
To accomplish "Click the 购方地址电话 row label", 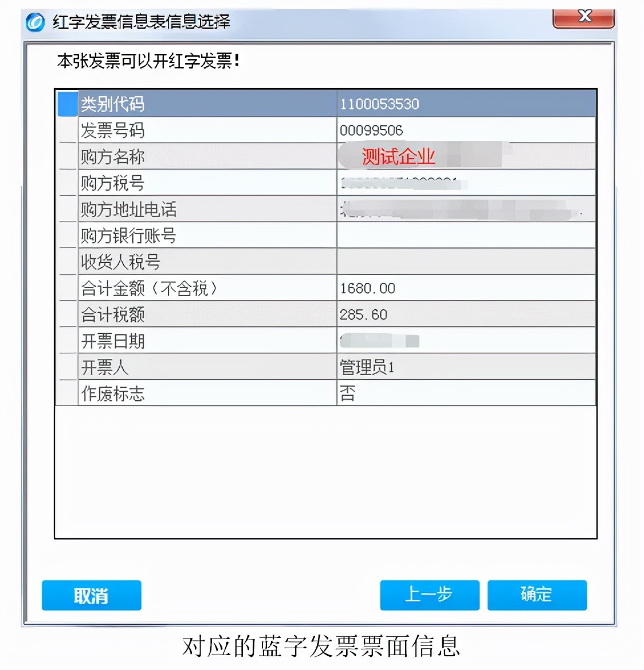I will [x=129, y=209].
